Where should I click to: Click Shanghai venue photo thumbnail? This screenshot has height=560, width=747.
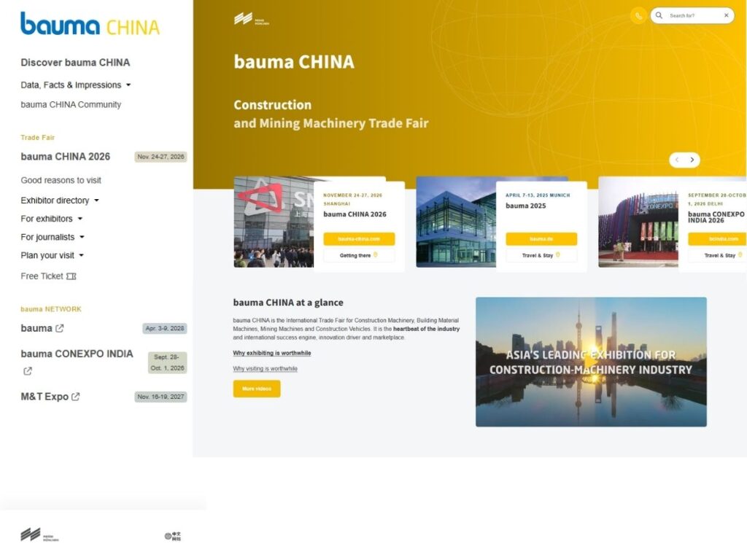click(274, 222)
